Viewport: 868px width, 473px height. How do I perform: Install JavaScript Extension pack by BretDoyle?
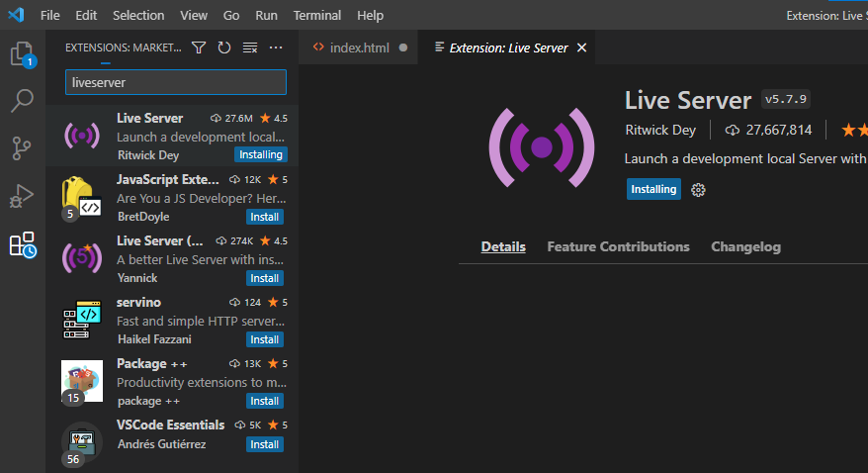tap(265, 217)
